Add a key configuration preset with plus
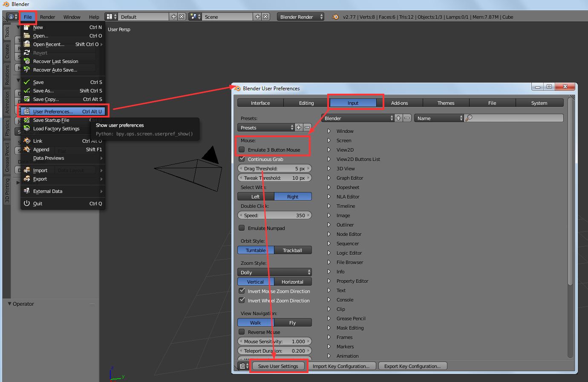Screen dimensions: 588x382 (398, 118)
